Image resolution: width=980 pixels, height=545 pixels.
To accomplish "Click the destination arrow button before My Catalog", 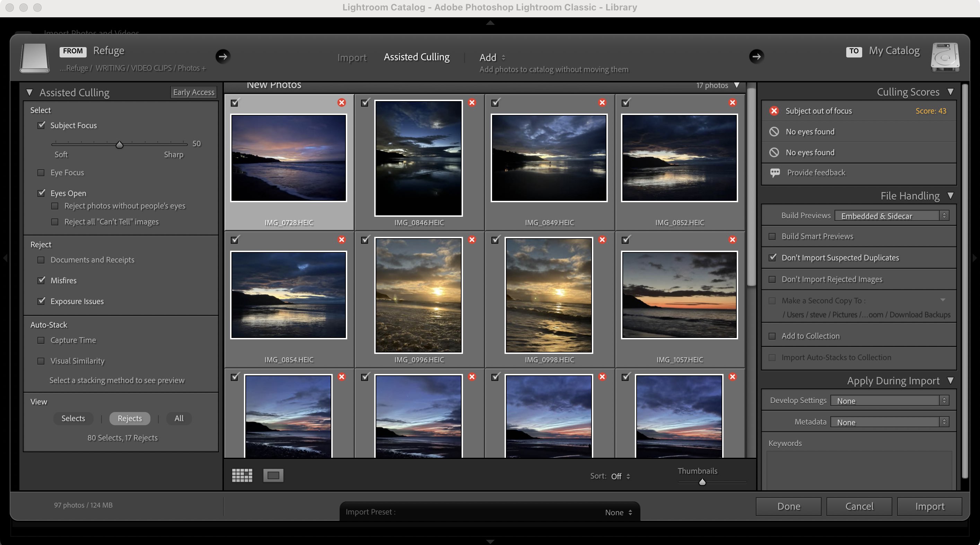I will (x=756, y=57).
